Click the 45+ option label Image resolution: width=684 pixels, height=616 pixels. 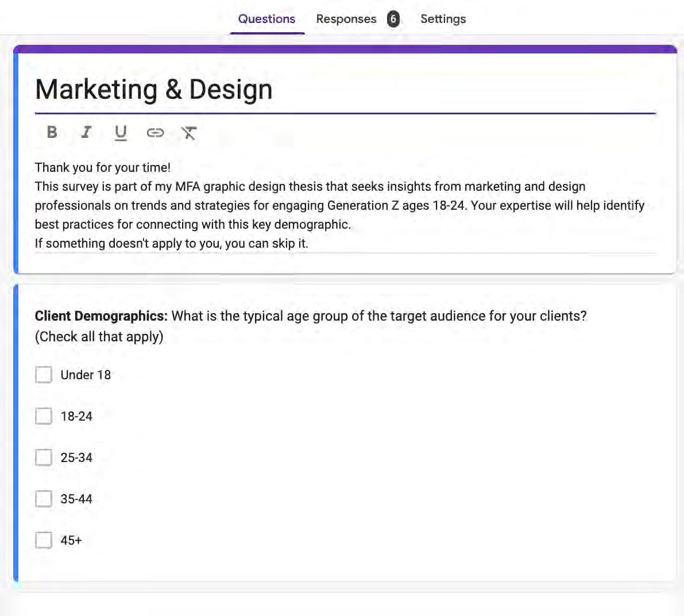click(71, 540)
